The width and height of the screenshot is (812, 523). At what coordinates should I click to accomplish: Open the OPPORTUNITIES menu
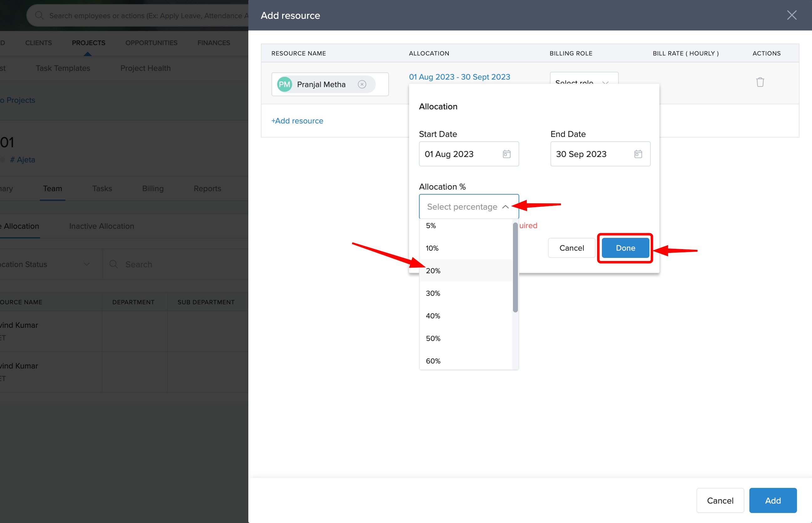coord(151,43)
